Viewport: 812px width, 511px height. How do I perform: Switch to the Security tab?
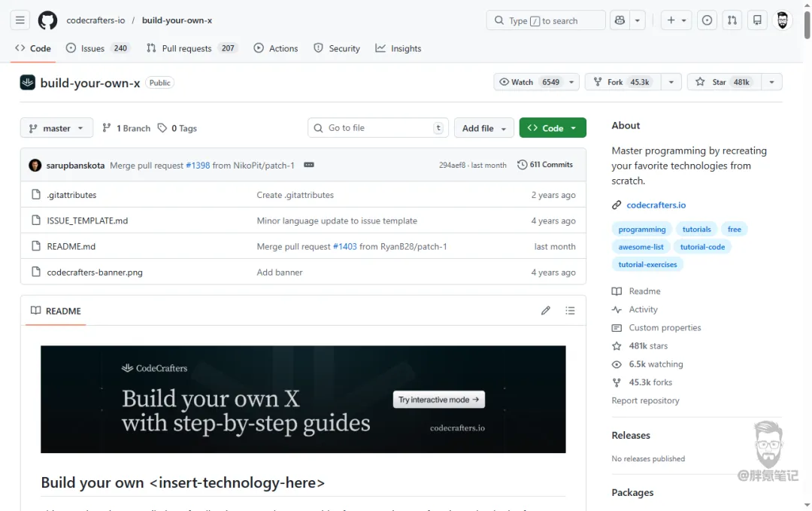coord(337,48)
